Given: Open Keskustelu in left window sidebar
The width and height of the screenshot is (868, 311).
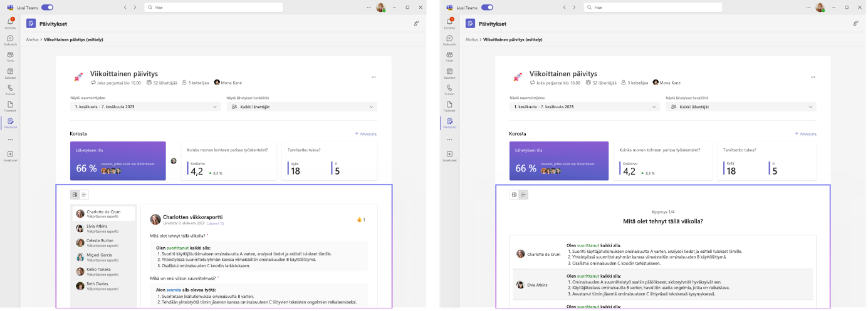Looking at the screenshot, I should click(10, 40).
